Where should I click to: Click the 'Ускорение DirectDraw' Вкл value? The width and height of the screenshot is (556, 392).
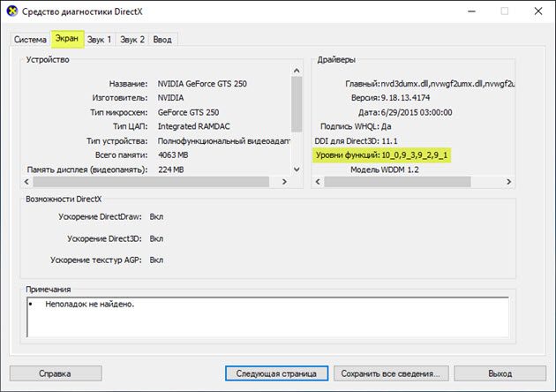tap(156, 217)
